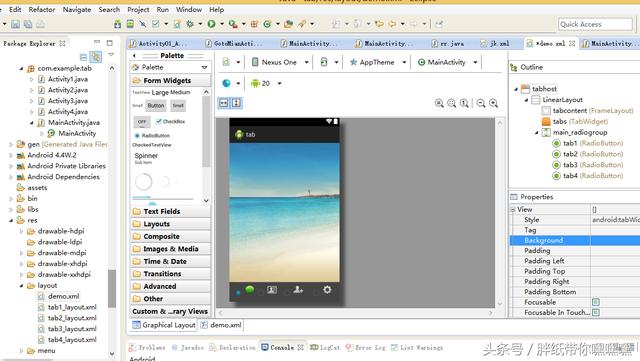Screen dimensions: 640x361
Task: Select the RadioButton widget in the palette
Action: pos(152,135)
